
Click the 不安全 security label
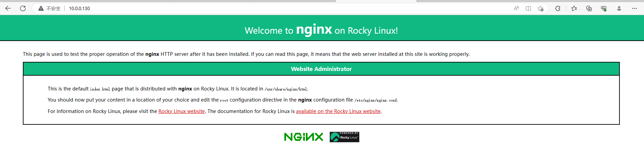coord(53,8)
